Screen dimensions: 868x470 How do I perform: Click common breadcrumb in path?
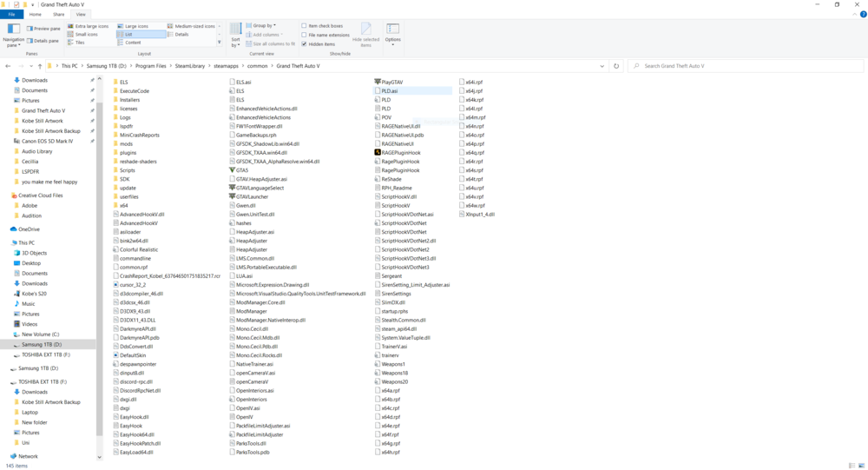tap(258, 66)
